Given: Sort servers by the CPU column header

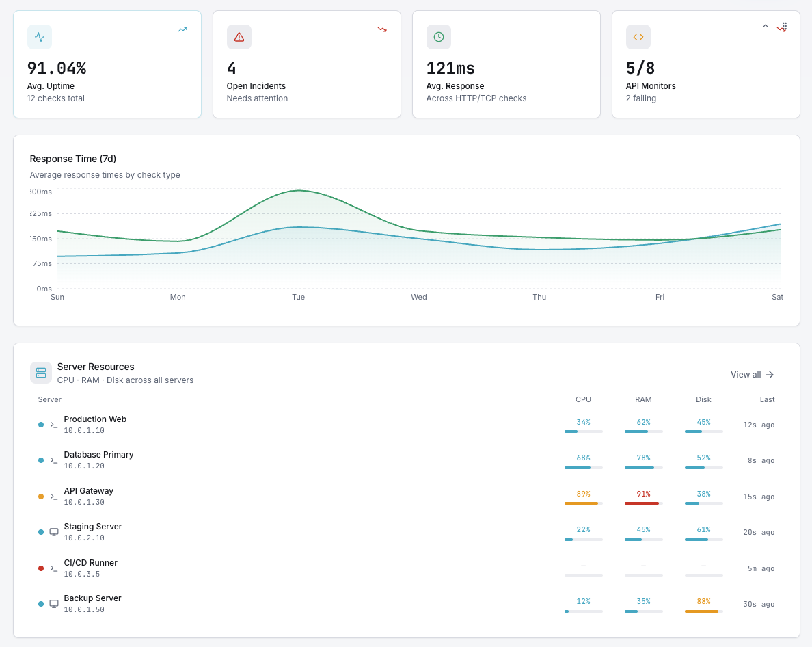Looking at the screenshot, I should (x=584, y=399).
